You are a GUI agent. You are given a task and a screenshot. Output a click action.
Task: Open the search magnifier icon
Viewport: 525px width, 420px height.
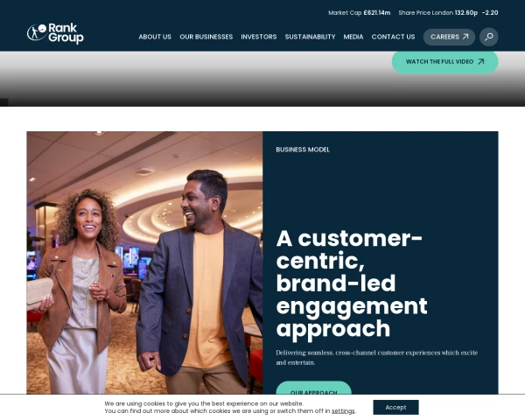(x=488, y=37)
